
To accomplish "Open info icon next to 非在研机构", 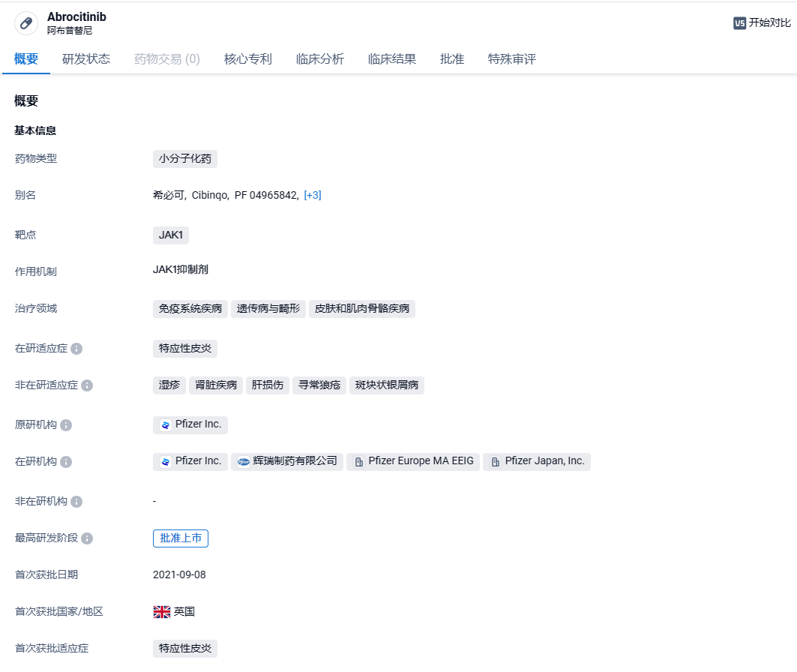I will [x=76, y=502].
